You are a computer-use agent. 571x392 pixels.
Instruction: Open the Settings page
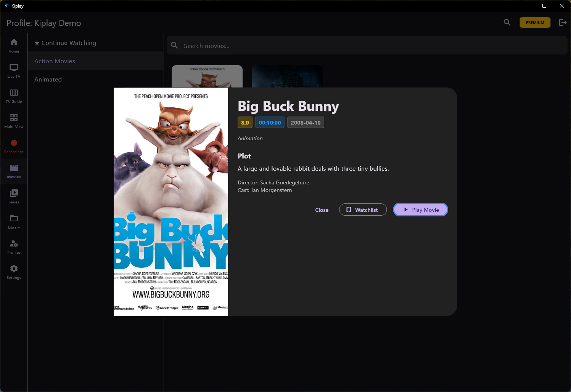tap(14, 271)
